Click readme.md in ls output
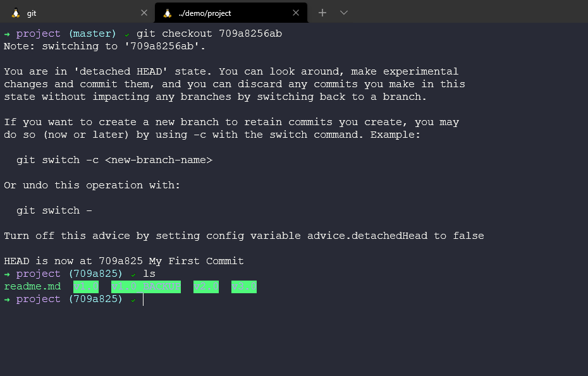This screenshot has width=588, height=376. tap(32, 287)
